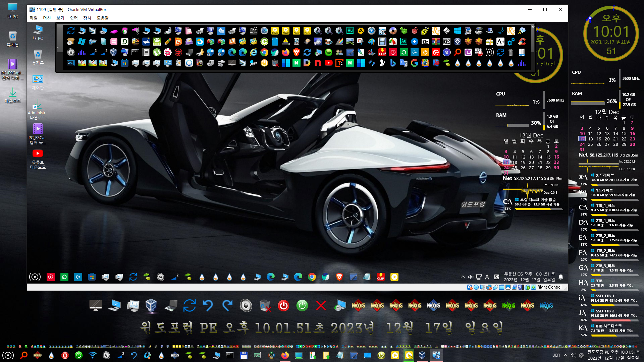Toggle the 한 IME indicator in VM tray

(497, 277)
